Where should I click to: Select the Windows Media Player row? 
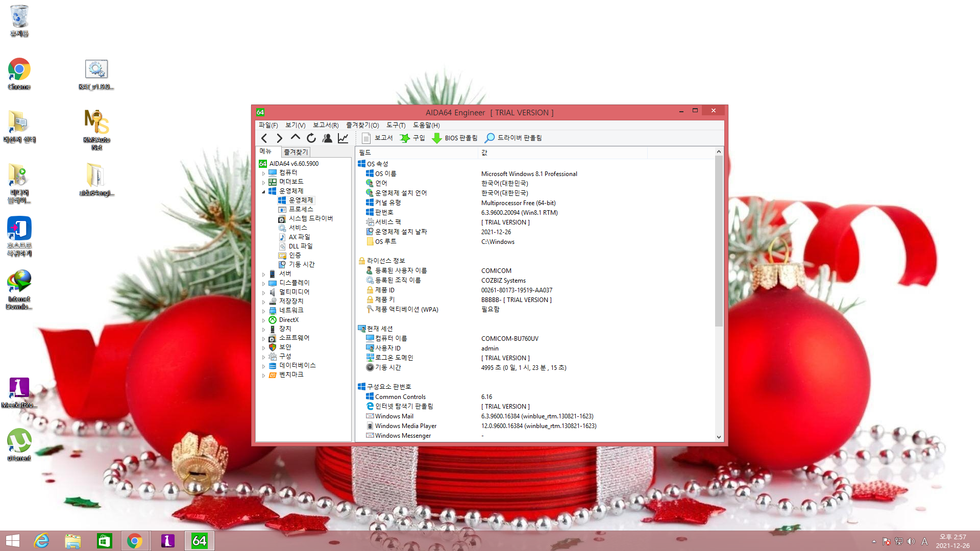pyautogui.click(x=536, y=426)
